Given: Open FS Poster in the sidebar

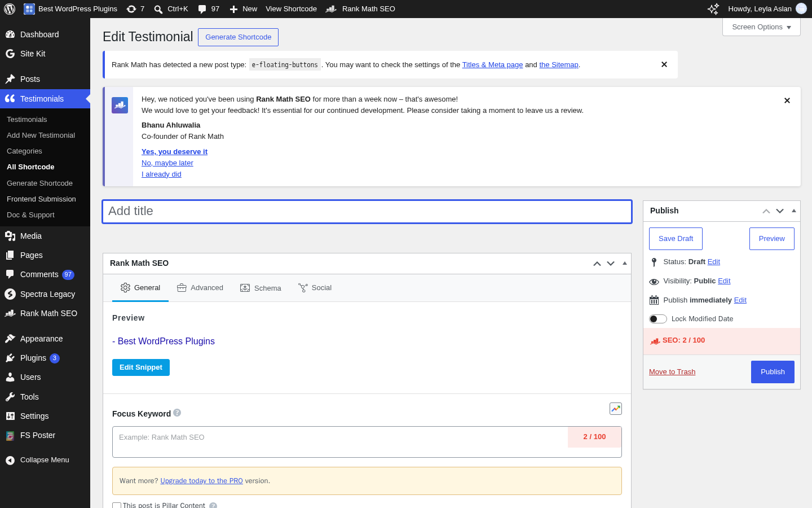Looking at the screenshot, I should pyautogui.click(x=45, y=435).
